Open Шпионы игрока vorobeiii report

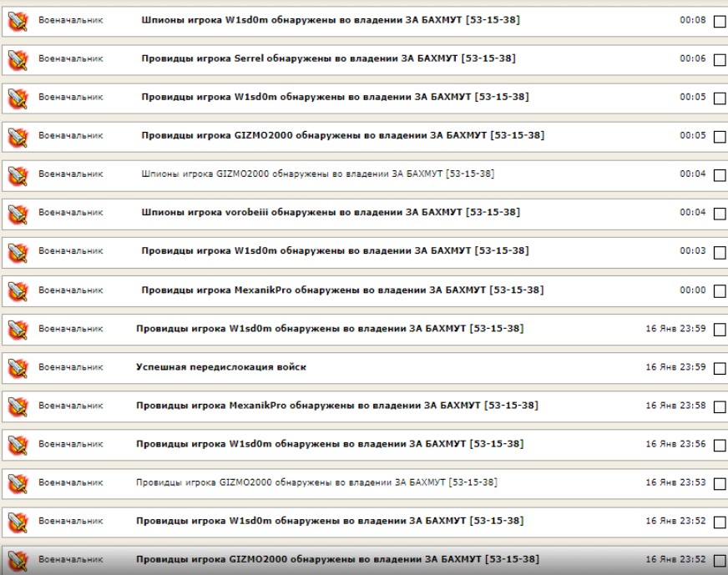(331, 212)
